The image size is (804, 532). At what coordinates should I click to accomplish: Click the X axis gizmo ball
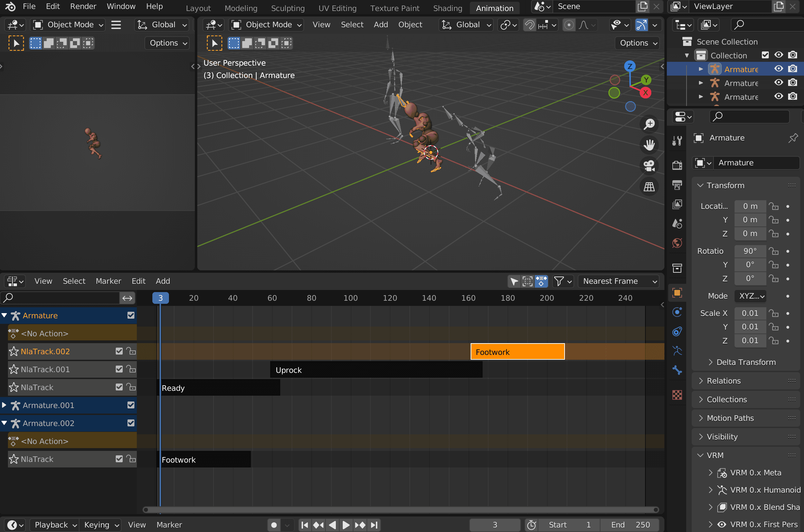pyautogui.click(x=645, y=93)
